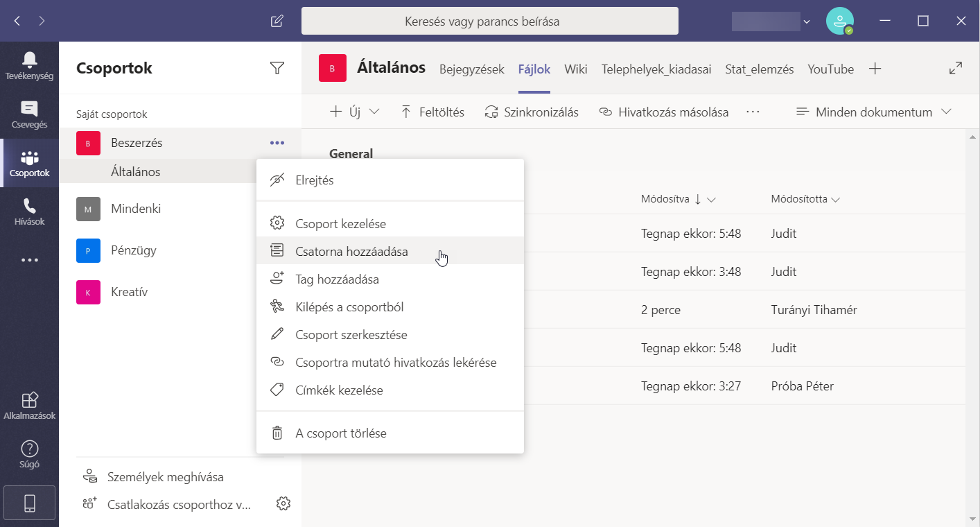Expand the tab to full screen

coord(955,69)
